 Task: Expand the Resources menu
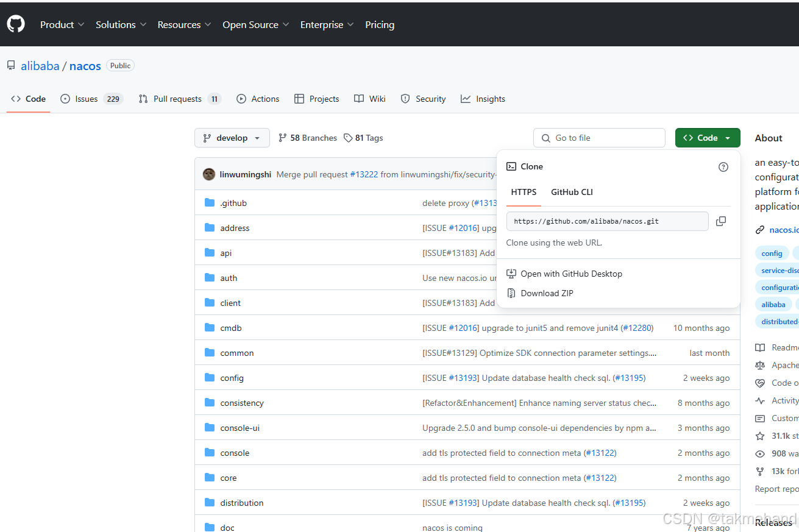(184, 24)
